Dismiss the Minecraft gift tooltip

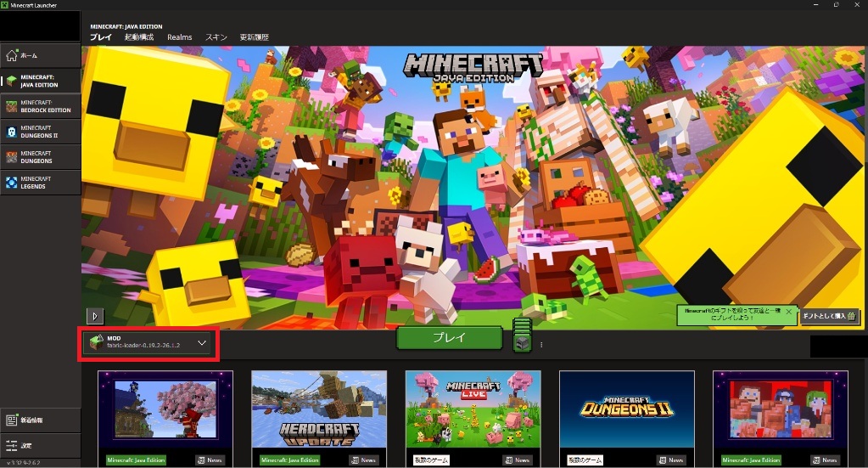(x=789, y=312)
